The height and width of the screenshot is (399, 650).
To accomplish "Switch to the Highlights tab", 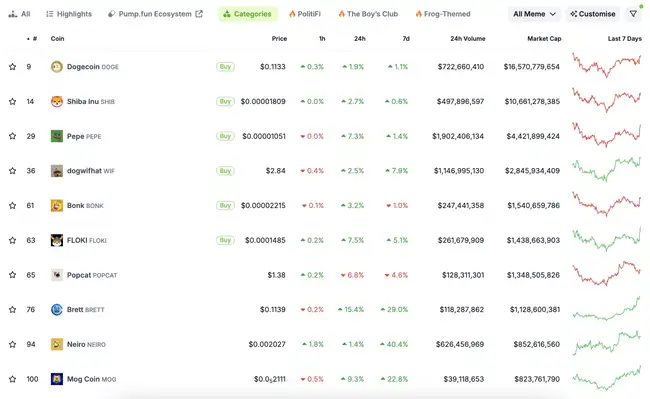I will 69,14.
